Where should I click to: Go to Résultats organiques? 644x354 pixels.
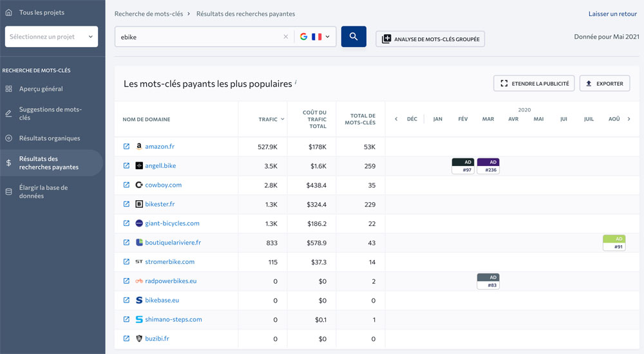pyautogui.click(x=50, y=138)
